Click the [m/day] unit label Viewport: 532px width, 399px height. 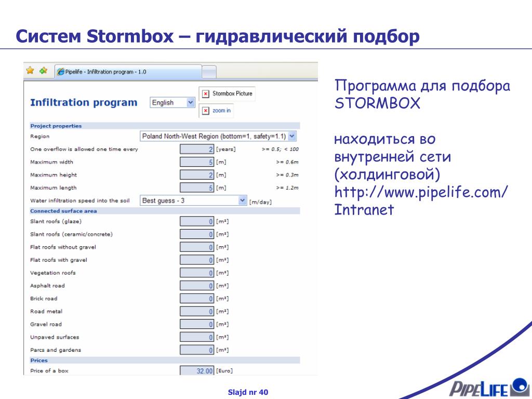pos(261,202)
